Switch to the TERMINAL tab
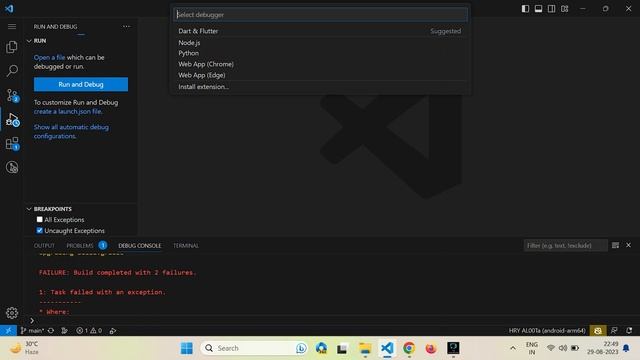The height and width of the screenshot is (360, 640). pyautogui.click(x=186, y=246)
